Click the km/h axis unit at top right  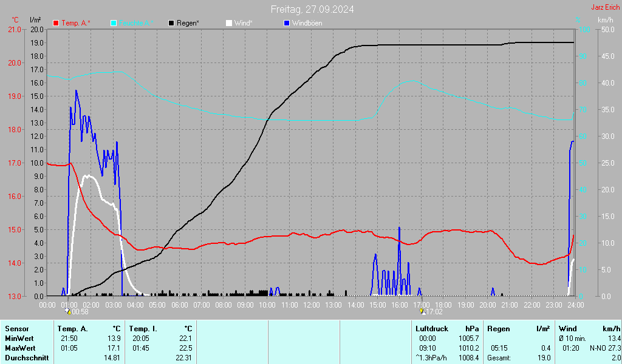[606, 20]
